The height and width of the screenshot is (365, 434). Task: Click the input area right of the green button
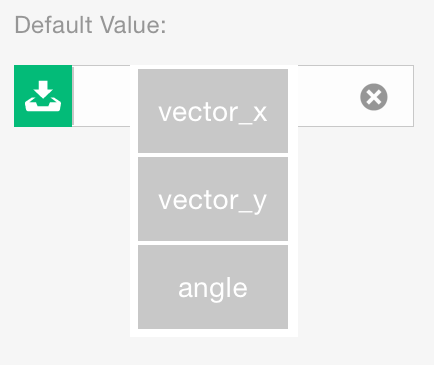coord(101,96)
